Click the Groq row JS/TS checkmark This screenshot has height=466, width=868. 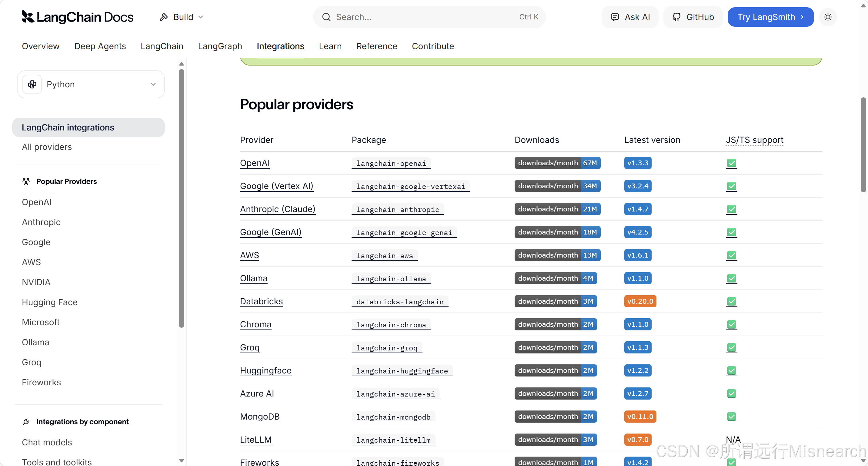pyautogui.click(x=732, y=348)
